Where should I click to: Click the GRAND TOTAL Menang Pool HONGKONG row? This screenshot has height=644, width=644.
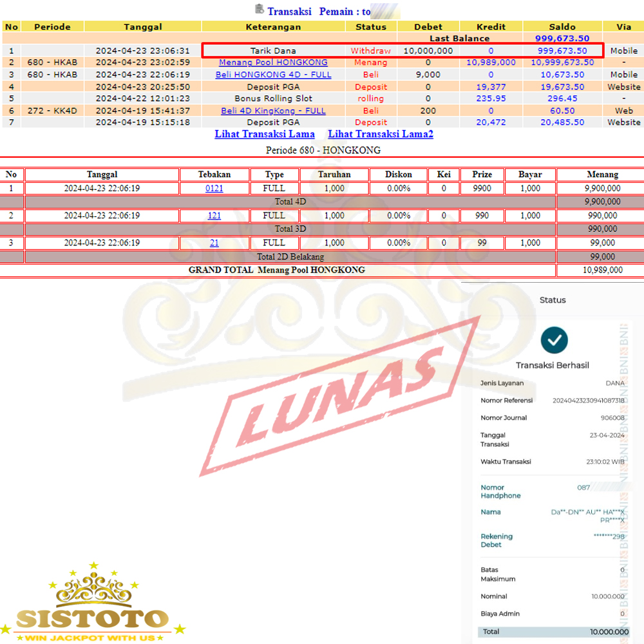(x=277, y=270)
